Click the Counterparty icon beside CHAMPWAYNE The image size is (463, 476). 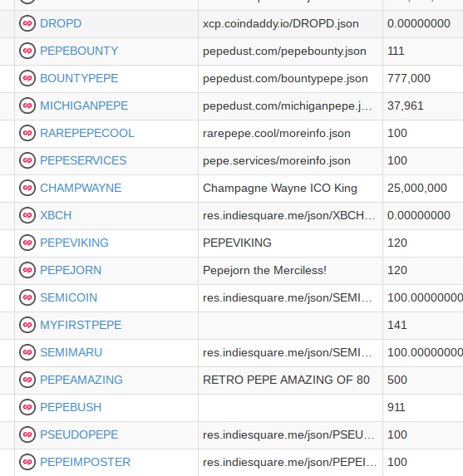click(27, 188)
